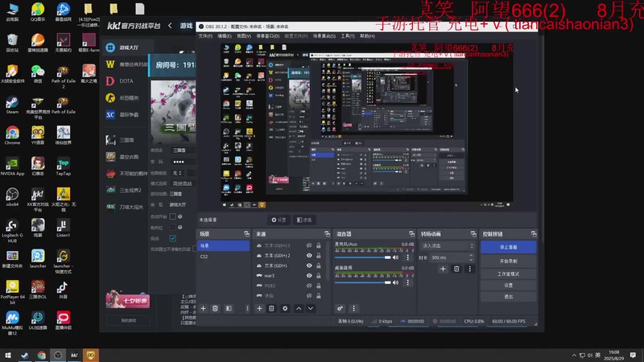Toggle lock on POE2 source
Image resolution: width=644 pixels, height=362 pixels.
point(318,286)
